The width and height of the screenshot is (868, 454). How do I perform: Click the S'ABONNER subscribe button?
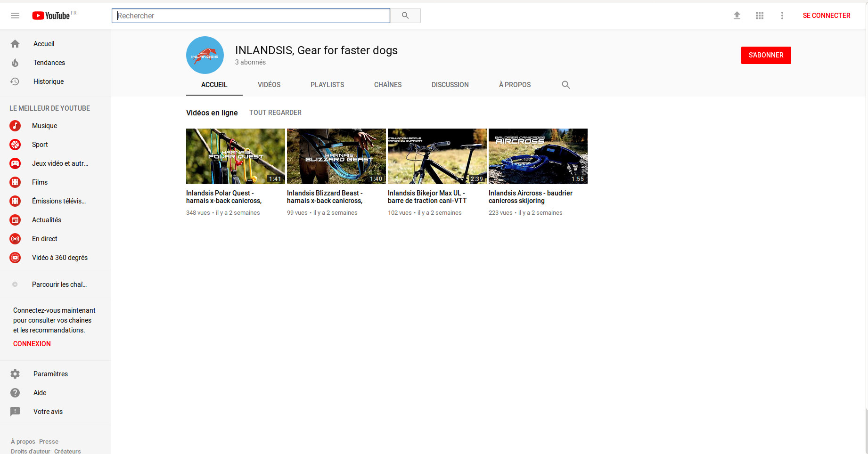click(766, 55)
